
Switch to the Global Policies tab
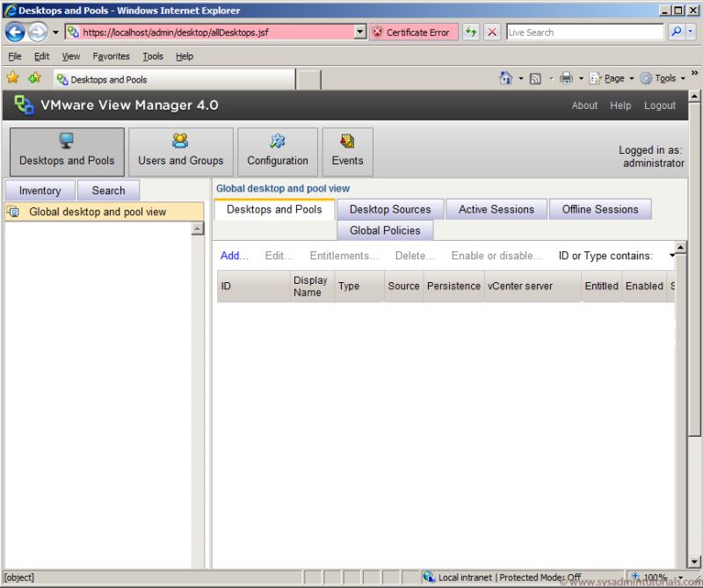(x=385, y=230)
